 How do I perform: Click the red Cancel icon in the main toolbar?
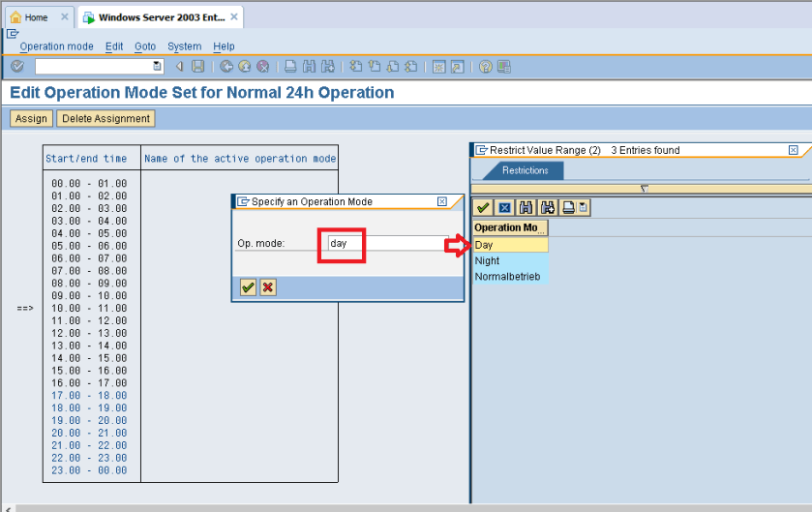point(263,66)
